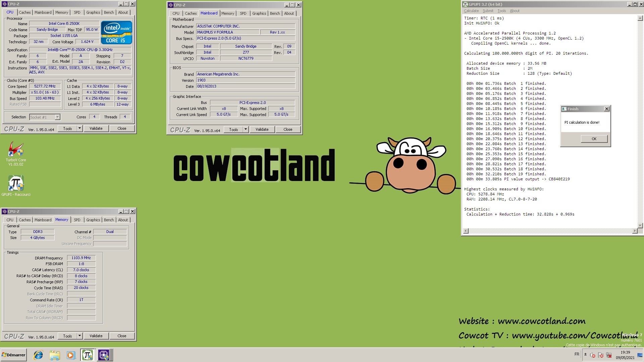The width and height of the screenshot is (644, 362).
Task: Minimize the GPUPI window
Action: click(629, 4)
